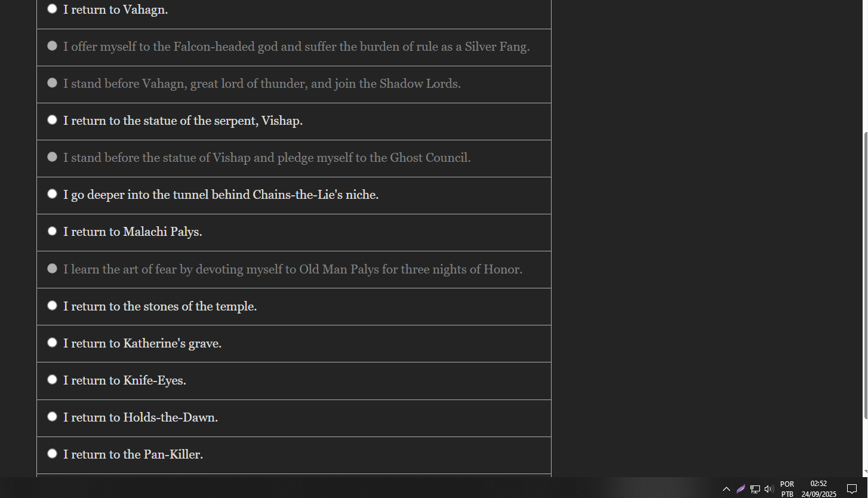This screenshot has width=868, height=498.
Task: Select the return to the Pan-Killer radio
Action: click(x=53, y=454)
